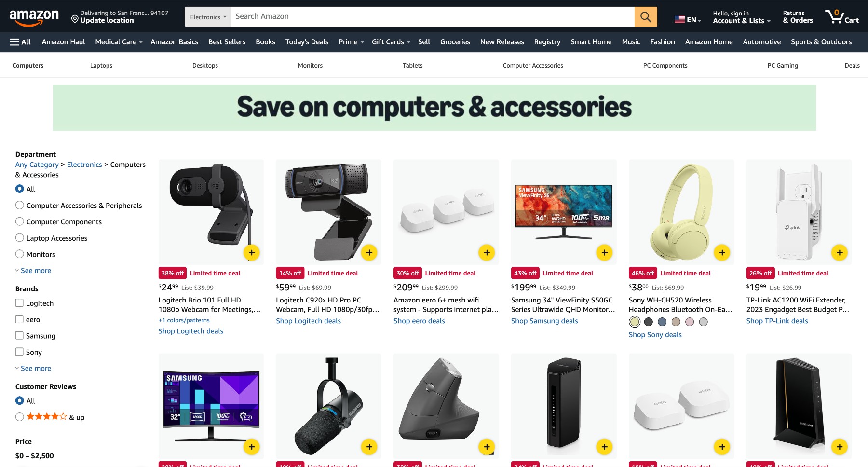The image size is (868, 467).
Task: Open the Electronics search category dropdown
Action: [208, 17]
